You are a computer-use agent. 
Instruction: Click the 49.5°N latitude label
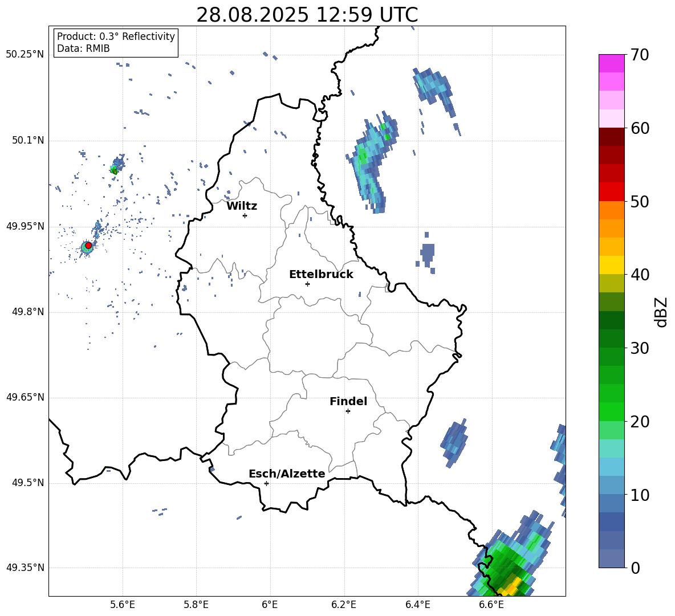tap(28, 483)
